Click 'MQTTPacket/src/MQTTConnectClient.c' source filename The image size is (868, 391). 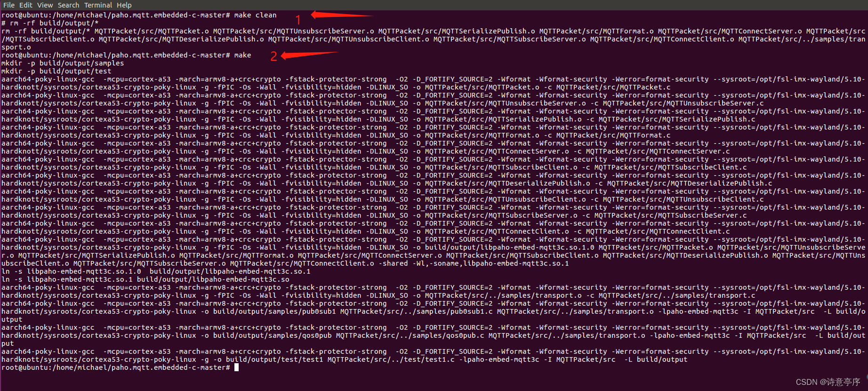pos(658,231)
